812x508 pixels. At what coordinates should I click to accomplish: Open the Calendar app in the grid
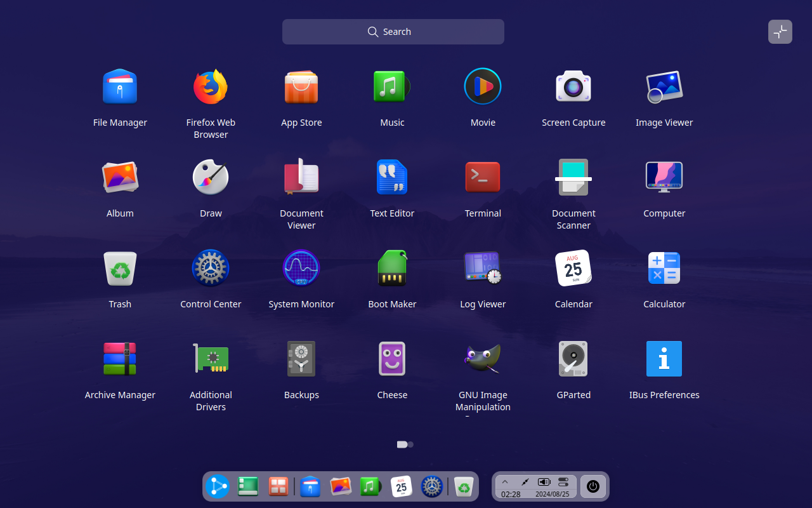(573, 268)
